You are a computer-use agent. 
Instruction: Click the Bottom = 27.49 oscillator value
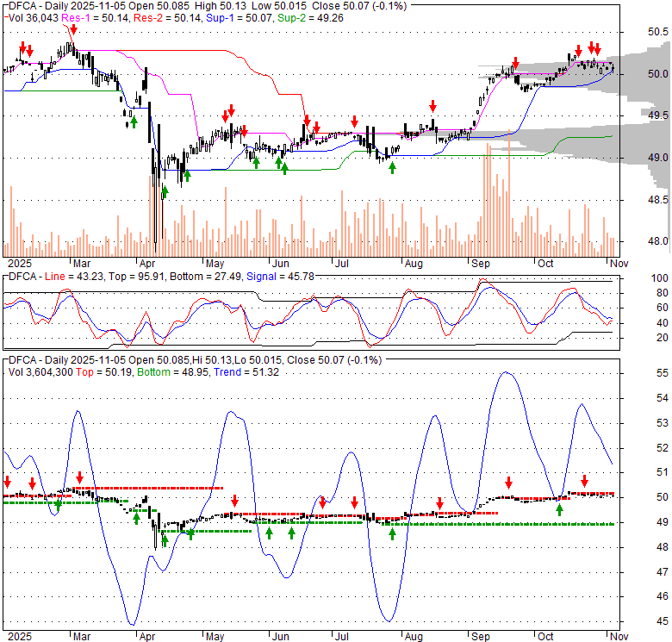point(205,277)
